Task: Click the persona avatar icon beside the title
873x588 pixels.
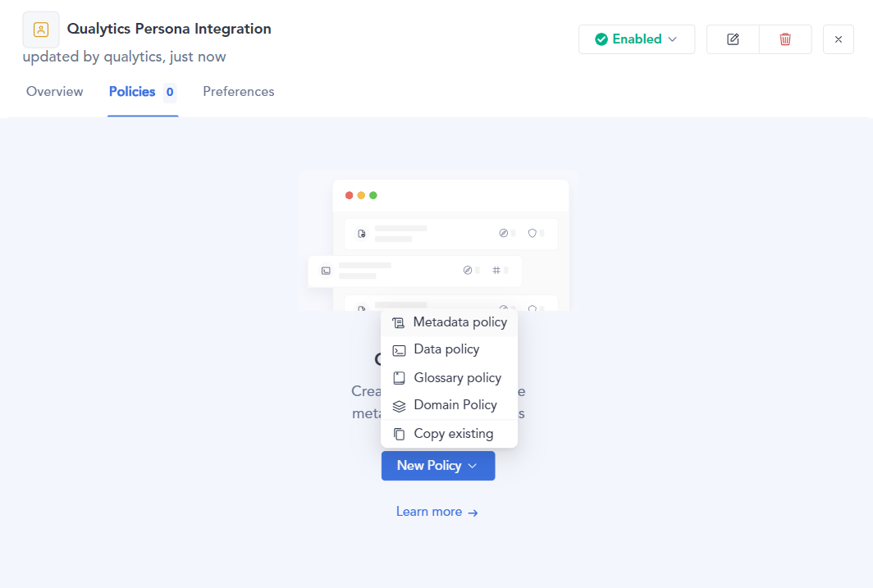Action: coord(41,30)
